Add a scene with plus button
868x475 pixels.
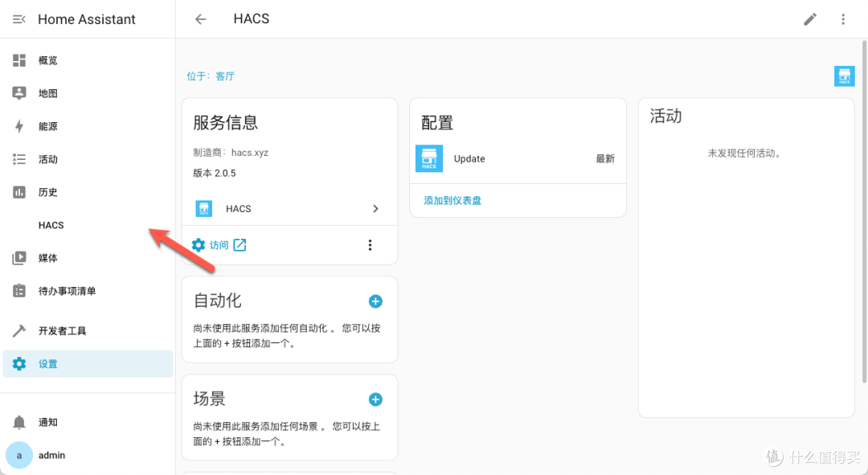pos(375,399)
